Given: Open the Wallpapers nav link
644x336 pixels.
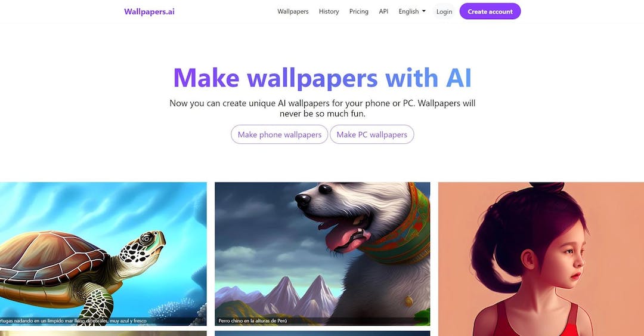Looking at the screenshot, I should coord(293,11).
